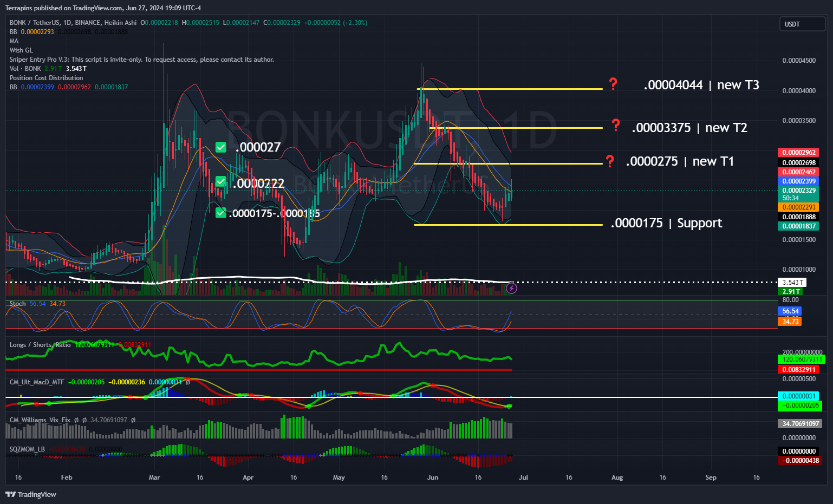Click the red question mark beside new T3
Screen dimensions: 833x504
[x=613, y=84]
